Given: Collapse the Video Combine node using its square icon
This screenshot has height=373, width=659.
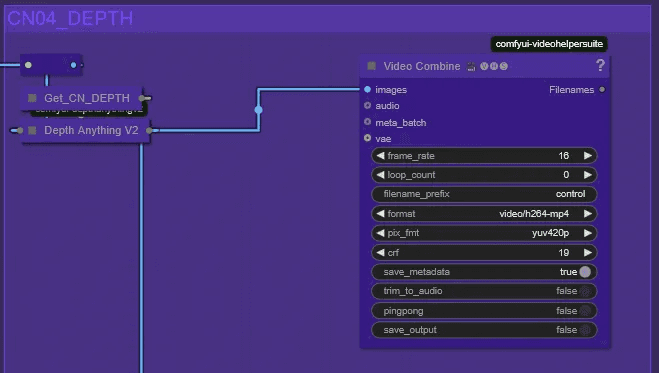Looking at the screenshot, I should 372,66.
